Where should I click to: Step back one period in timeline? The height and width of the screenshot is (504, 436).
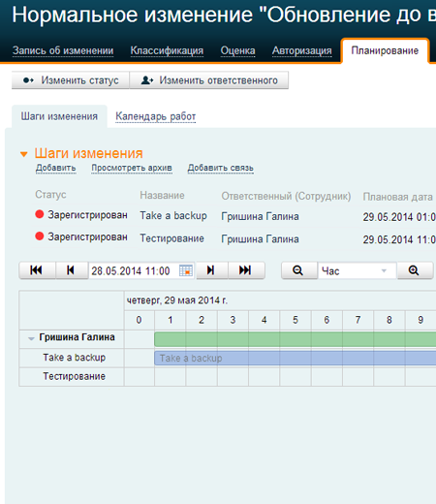pyautogui.click(x=72, y=270)
